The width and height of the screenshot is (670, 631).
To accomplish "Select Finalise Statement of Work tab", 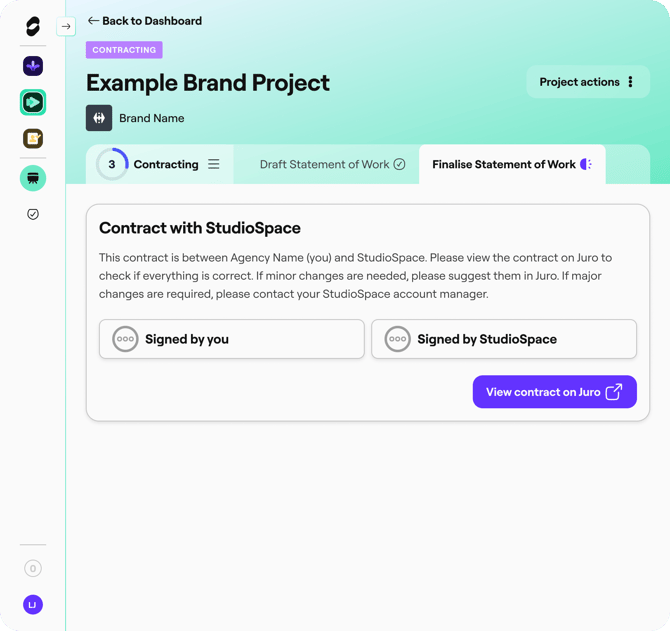I will tap(511, 164).
